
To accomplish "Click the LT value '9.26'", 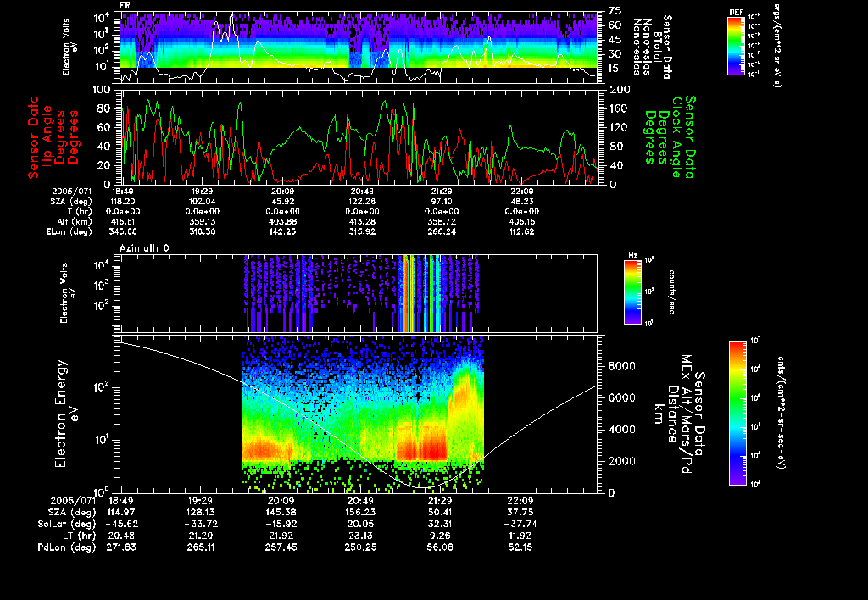I will pos(440,536).
